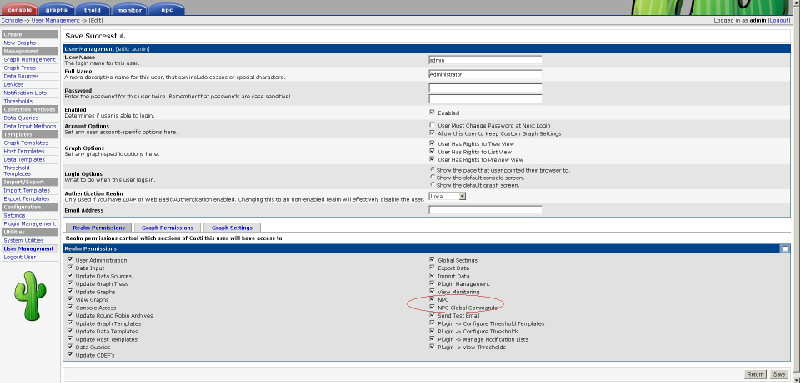
Task: Check User Must Change Password at Next Login
Action: (432, 125)
